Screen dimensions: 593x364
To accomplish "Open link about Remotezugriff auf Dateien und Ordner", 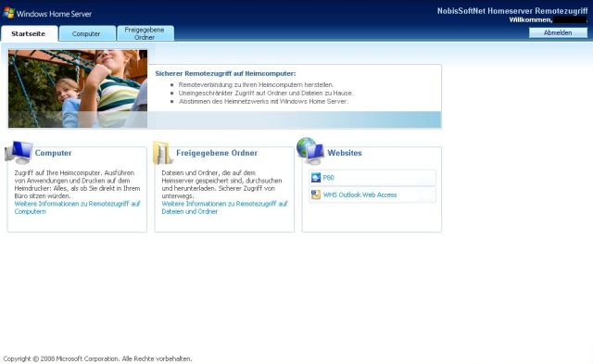I will (x=224, y=207).
